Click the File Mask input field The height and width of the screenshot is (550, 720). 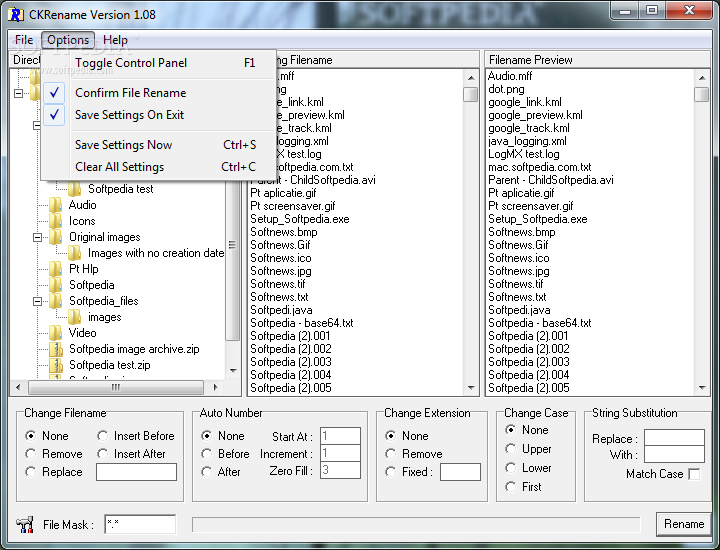click(x=140, y=524)
